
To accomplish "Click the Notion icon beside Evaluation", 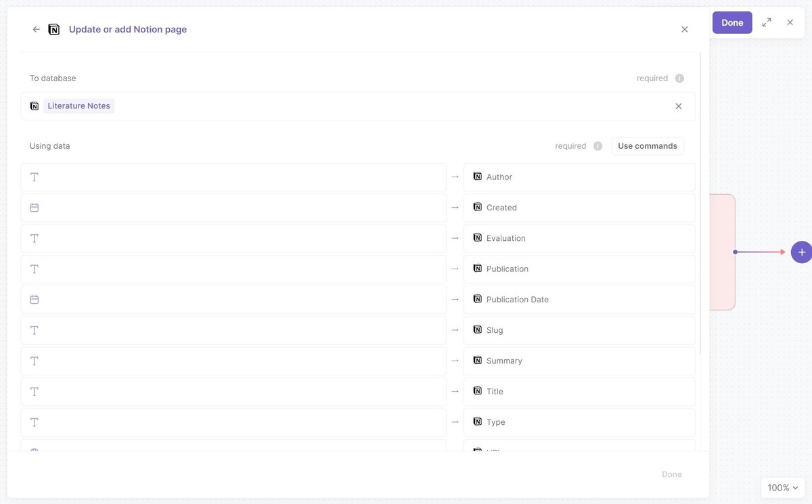I will tap(478, 238).
